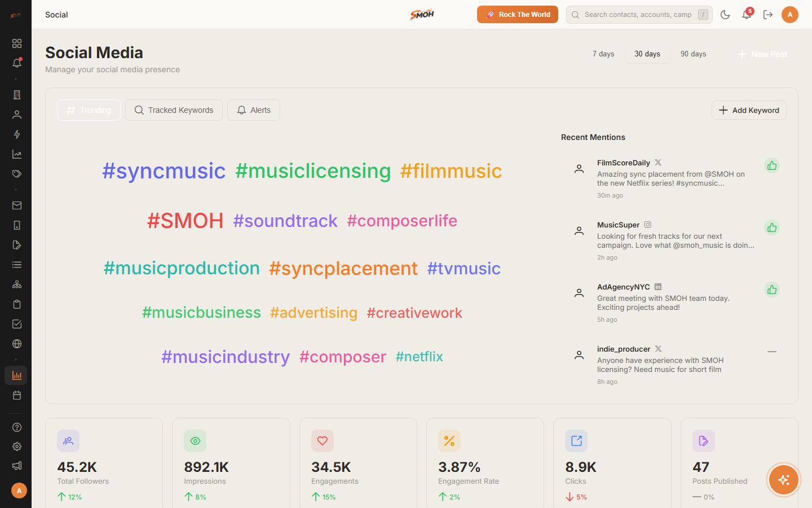
Task: Click the #composer hashtag
Action: pyautogui.click(x=343, y=357)
